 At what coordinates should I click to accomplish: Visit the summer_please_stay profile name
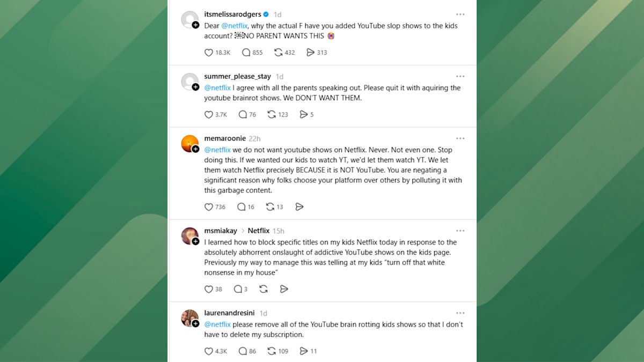pos(237,77)
